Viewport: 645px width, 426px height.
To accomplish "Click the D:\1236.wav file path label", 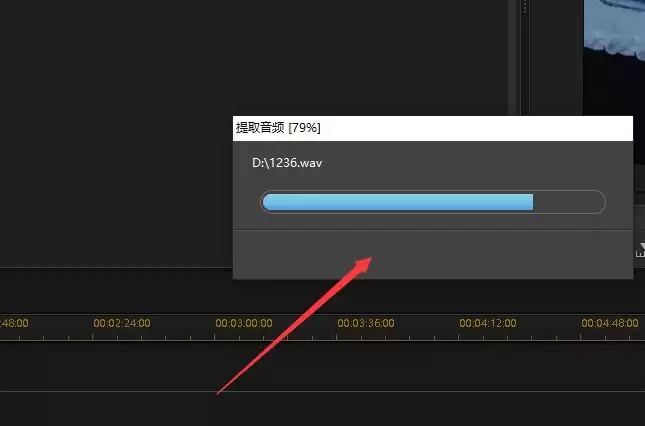I will click(x=287, y=163).
